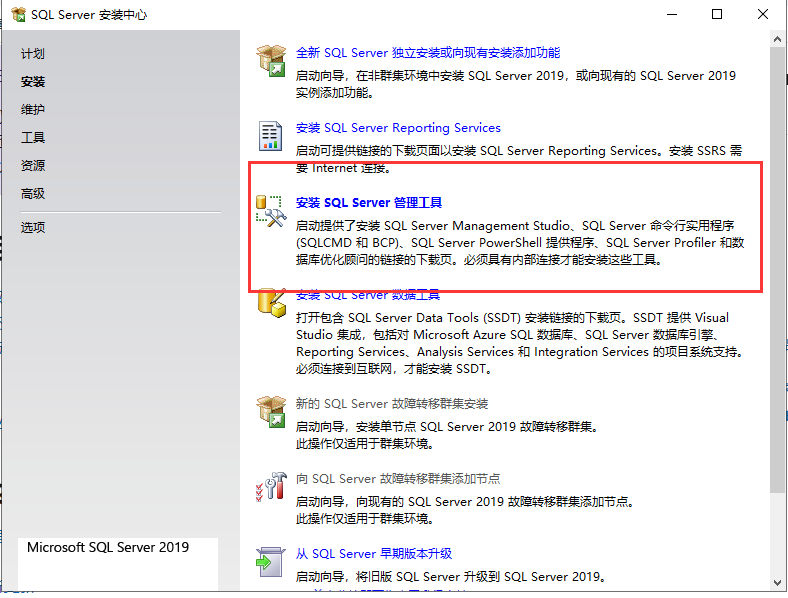The image size is (788, 598).
Task: Click the new failover cluster installation box icon
Action: click(x=271, y=412)
